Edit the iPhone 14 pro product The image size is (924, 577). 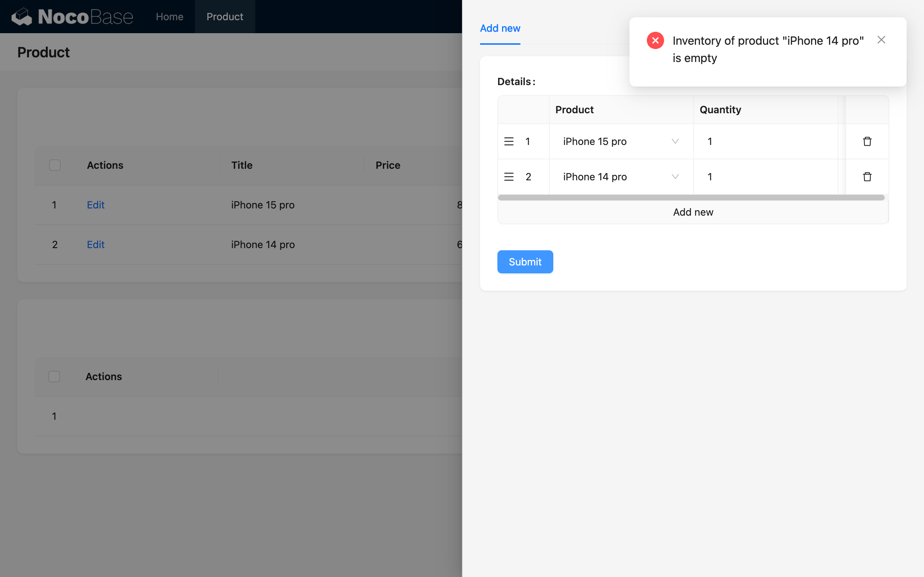coord(95,245)
